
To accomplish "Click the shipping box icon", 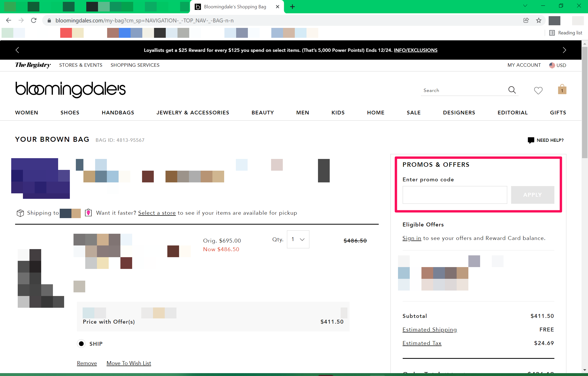I will (20, 213).
